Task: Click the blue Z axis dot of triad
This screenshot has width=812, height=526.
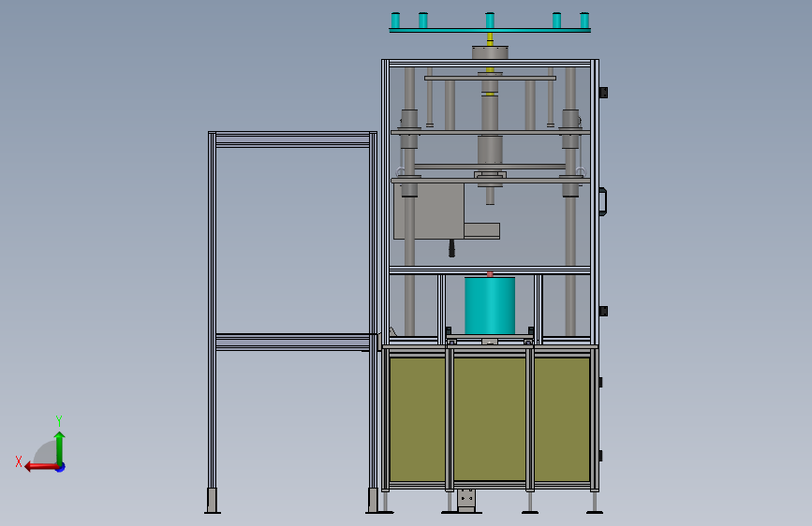Action: tap(61, 467)
